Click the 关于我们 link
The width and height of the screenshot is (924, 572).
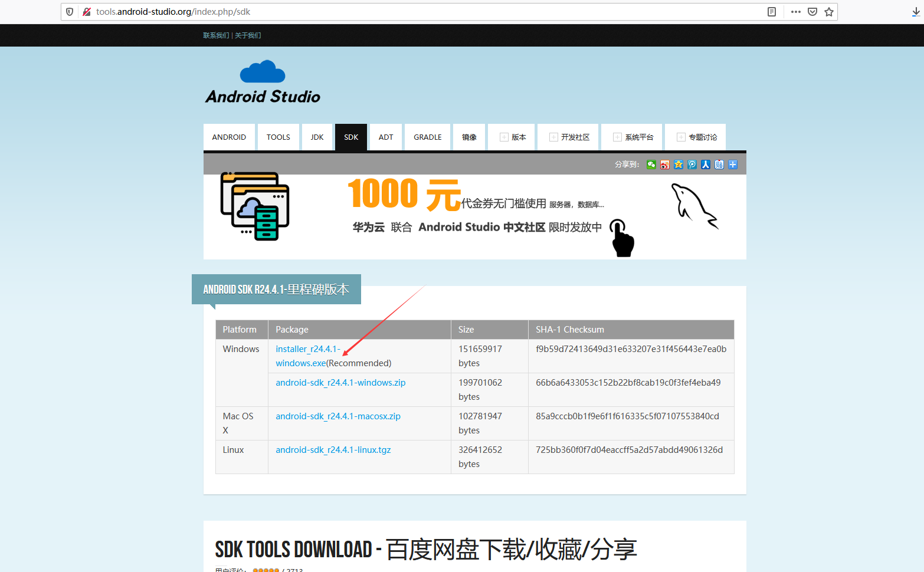click(x=248, y=35)
